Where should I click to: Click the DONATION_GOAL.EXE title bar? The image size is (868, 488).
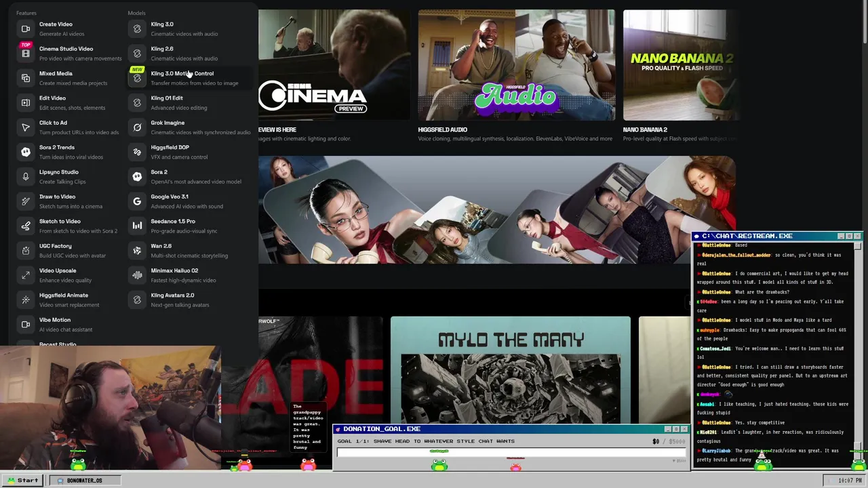[511, 429]
